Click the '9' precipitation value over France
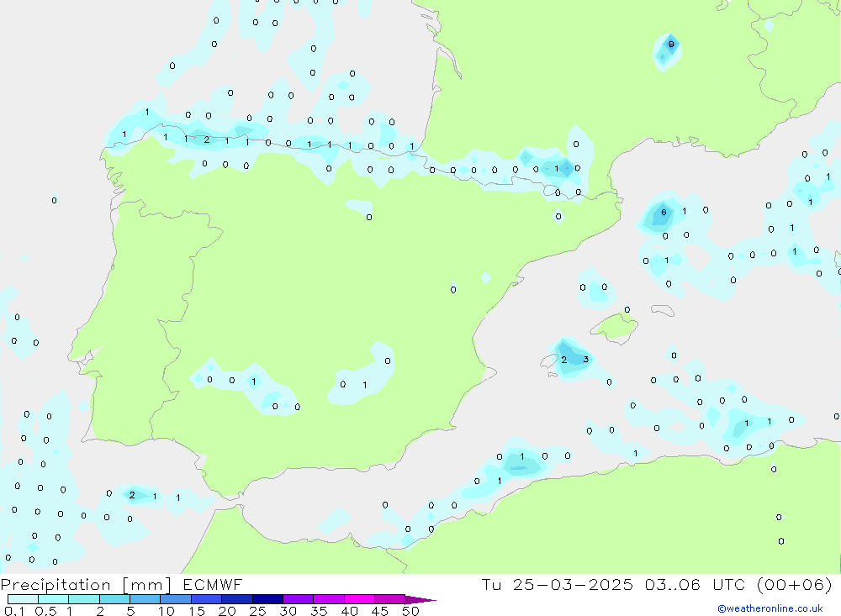Viewport: 841px width, 616px height. (x=670, y=45)
